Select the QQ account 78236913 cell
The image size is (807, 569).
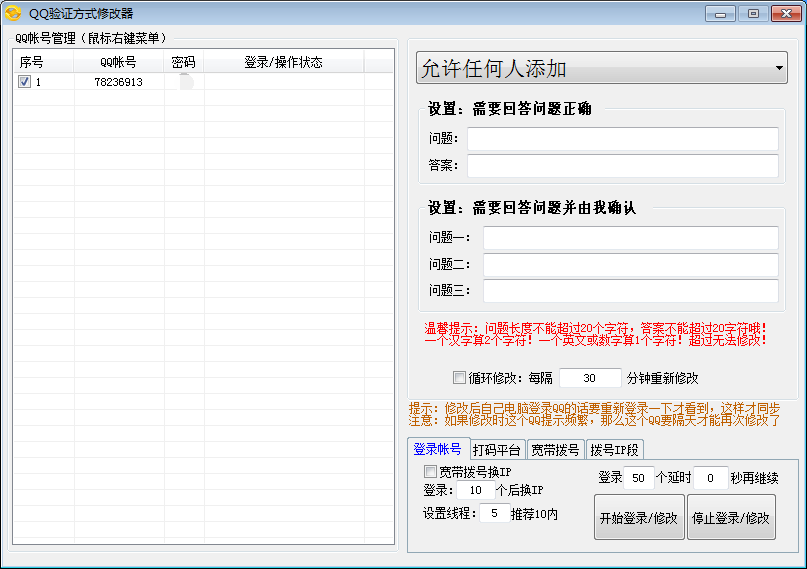[x=119, y=82]
